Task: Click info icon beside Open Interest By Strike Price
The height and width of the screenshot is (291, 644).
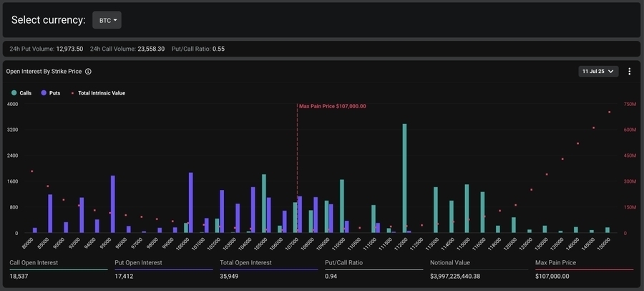Action: point(88,72)
